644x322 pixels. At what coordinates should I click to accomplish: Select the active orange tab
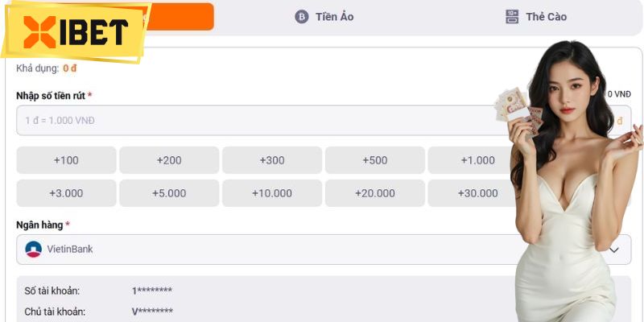click(x=181, y=17)
